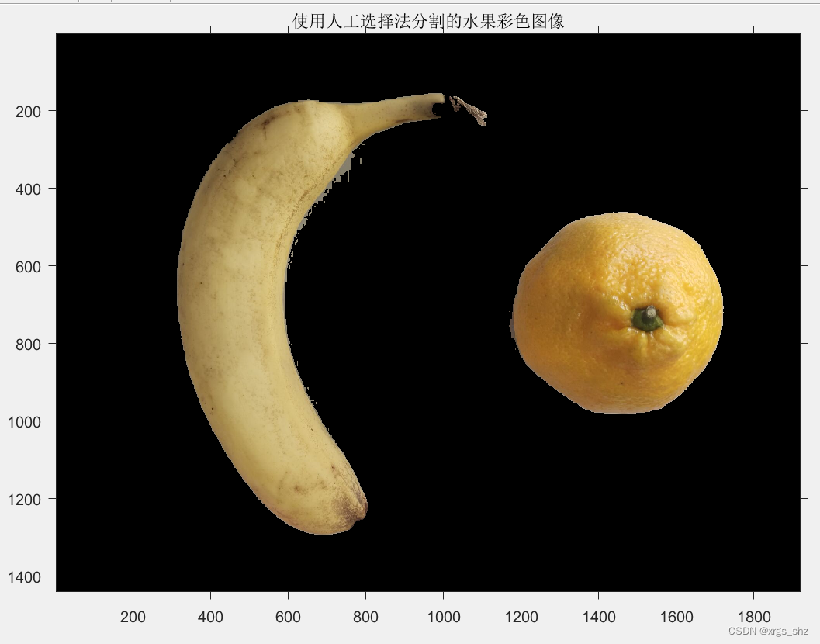Select the segmented orange in the image

tap(617, 313)
